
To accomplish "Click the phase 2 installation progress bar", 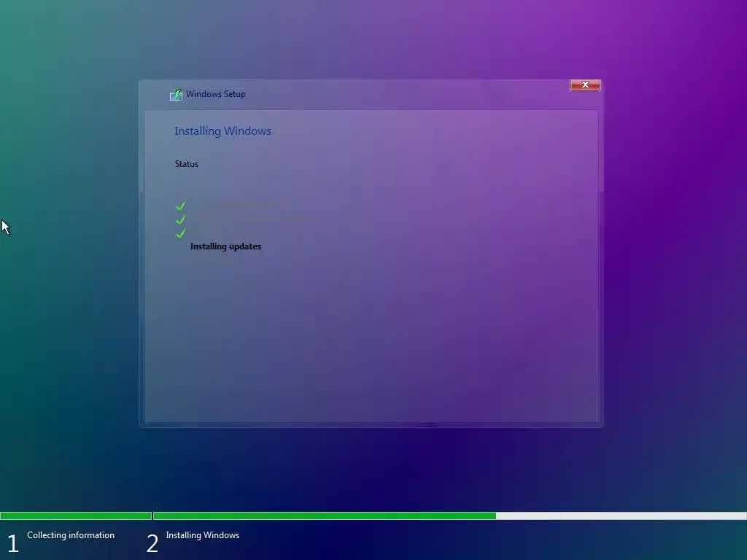I will [449, 516].
